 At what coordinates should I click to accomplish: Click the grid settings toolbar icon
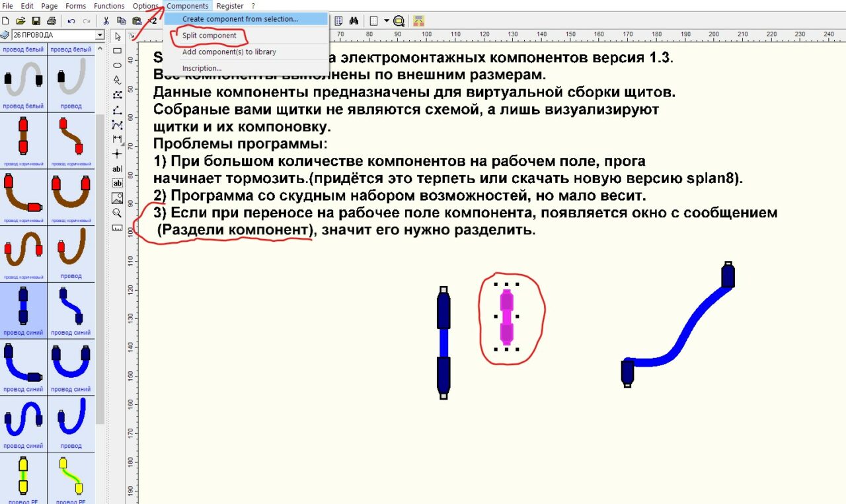[x=373, y=21]
